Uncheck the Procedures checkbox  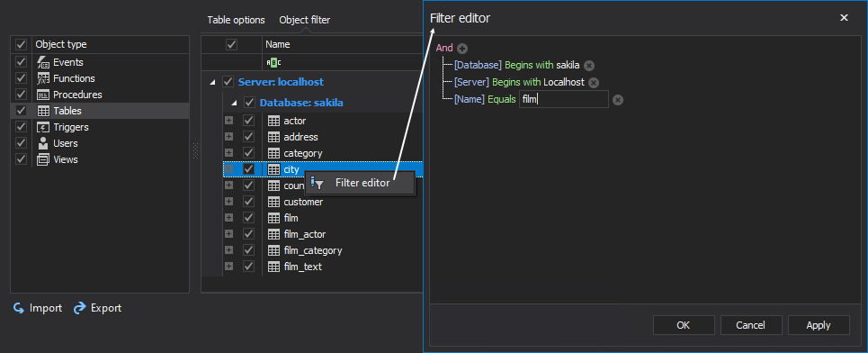coord(21,95)
